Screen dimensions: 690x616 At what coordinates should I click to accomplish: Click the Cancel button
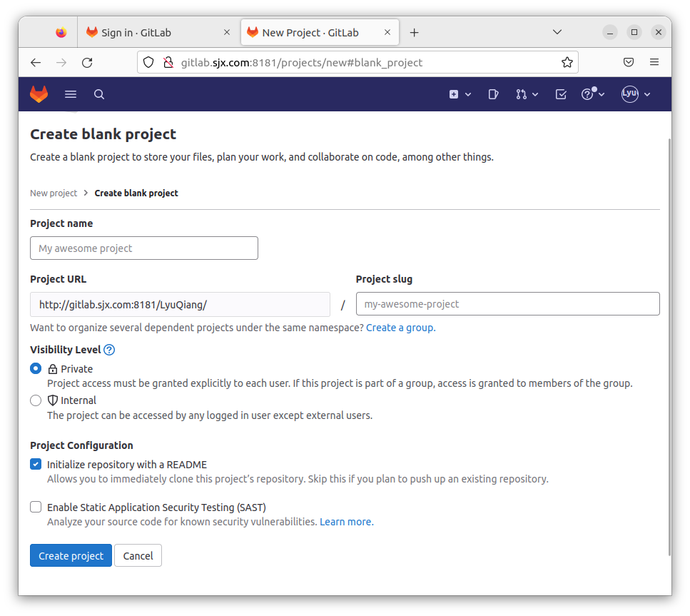[x=138, y=556]
